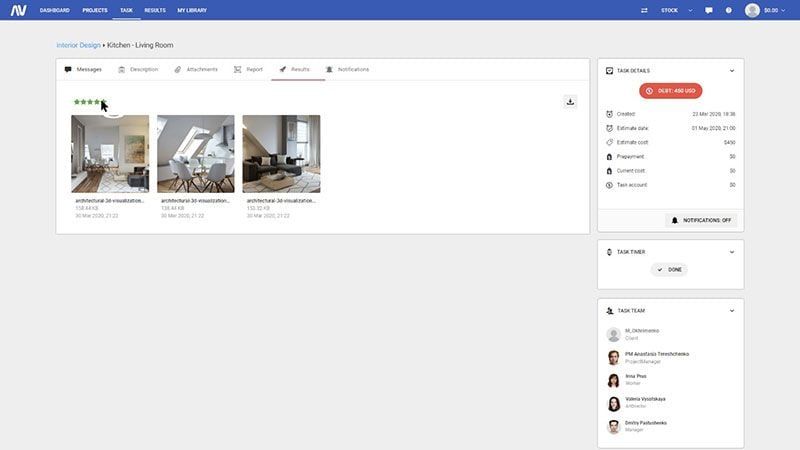
Task: Switch to the Description tab
Action: 138,69
